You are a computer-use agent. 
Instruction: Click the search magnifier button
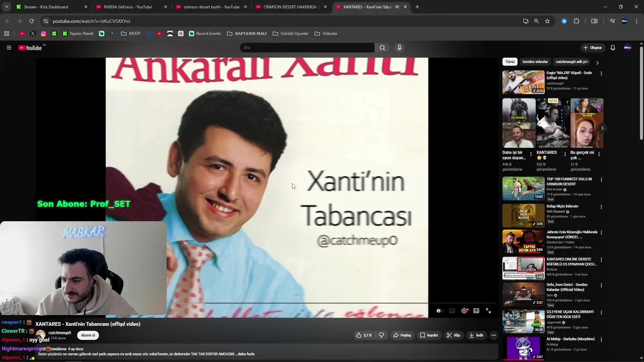382,48
